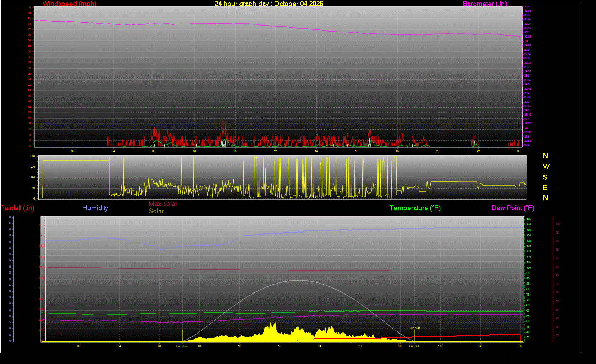
Task: Click the "N" compass label below E
Action: coord(546,198)
